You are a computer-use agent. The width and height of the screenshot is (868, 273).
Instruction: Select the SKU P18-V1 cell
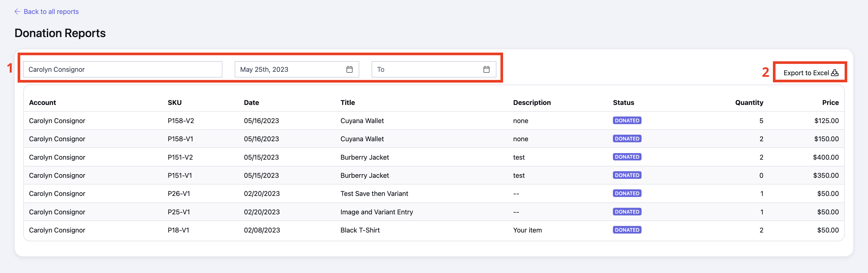pos(179,230)
